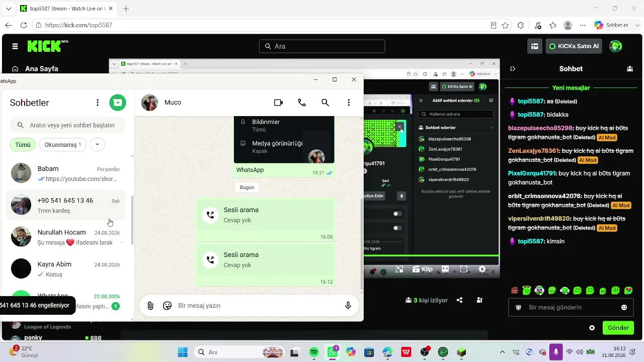Open the browser tab list dropdown
The width and height of the screenshot is (644, 362).
tap(8, 9)
